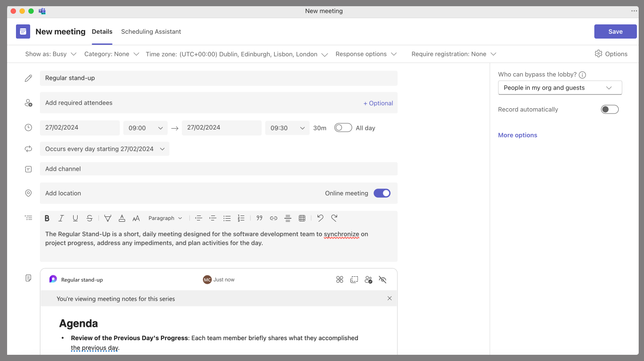The image size is (644, 361).
Task: Dismiss the meeting notes series banner
Action: [389, 298]
